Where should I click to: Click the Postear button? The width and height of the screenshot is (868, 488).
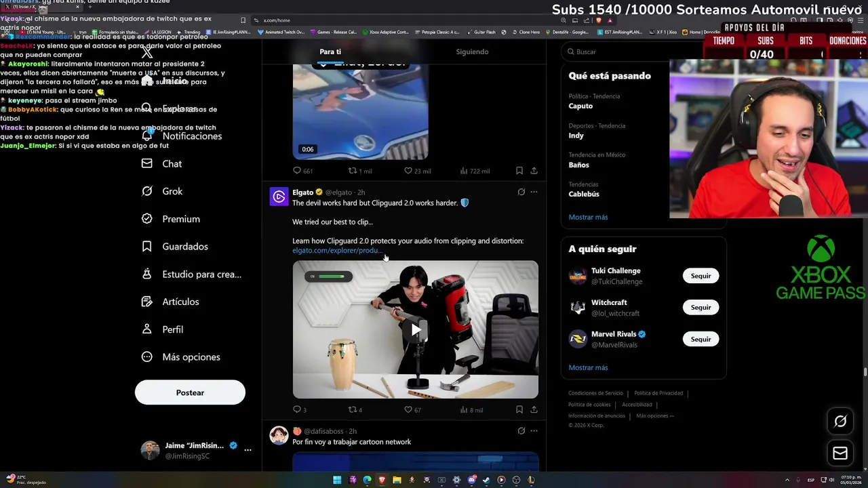190,392
